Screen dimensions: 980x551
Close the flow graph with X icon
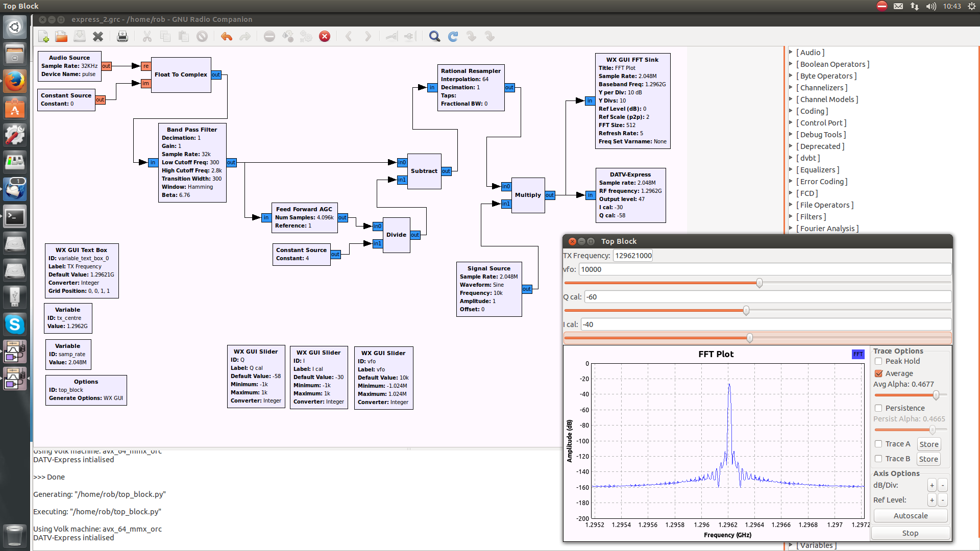(x=98, y=36)
